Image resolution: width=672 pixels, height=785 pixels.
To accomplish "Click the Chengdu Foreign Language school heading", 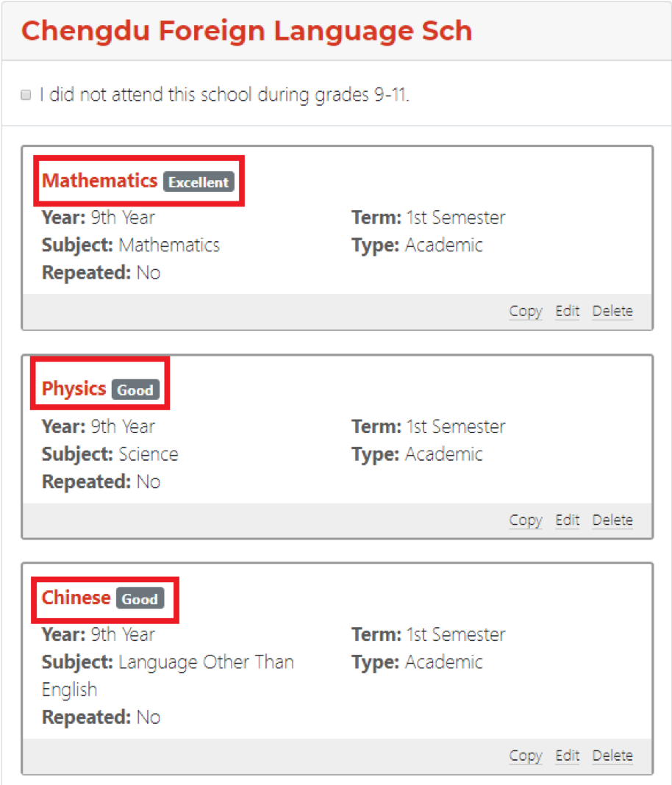I will click(247, 31).
